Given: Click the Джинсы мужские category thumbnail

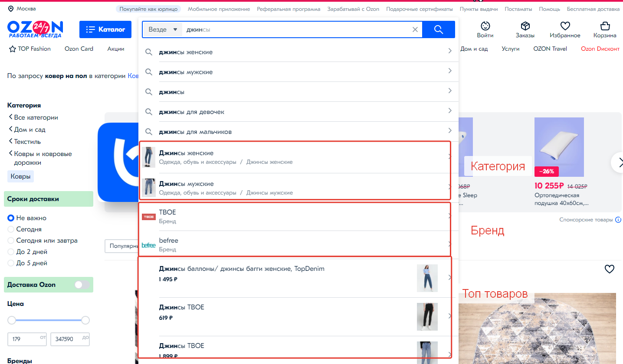Looking at the screenshot, I should coord(149,188).
